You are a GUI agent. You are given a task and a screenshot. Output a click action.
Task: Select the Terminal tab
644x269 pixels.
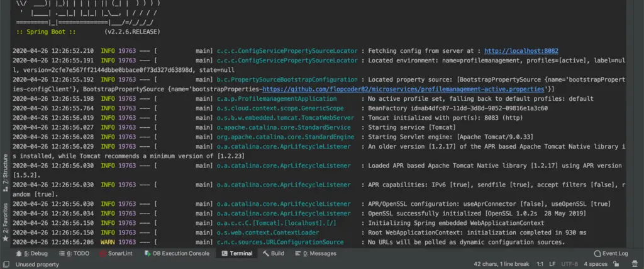(237, 253)
